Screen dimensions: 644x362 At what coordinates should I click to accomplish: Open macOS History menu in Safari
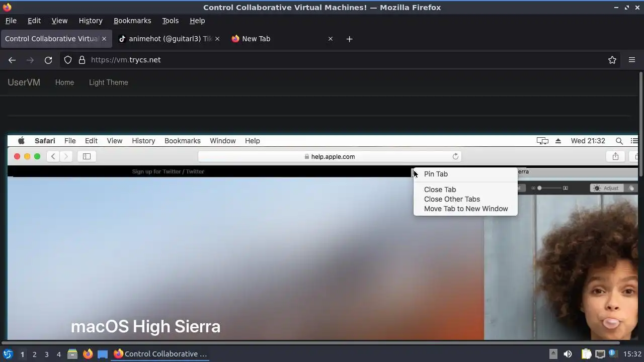[x=143, y=141]
